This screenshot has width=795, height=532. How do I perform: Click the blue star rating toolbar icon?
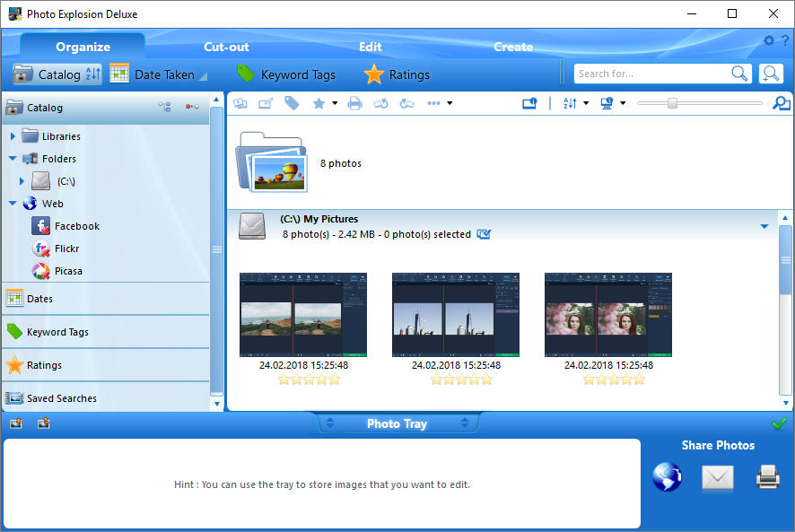pyautogui.click(x=319, y=103)
